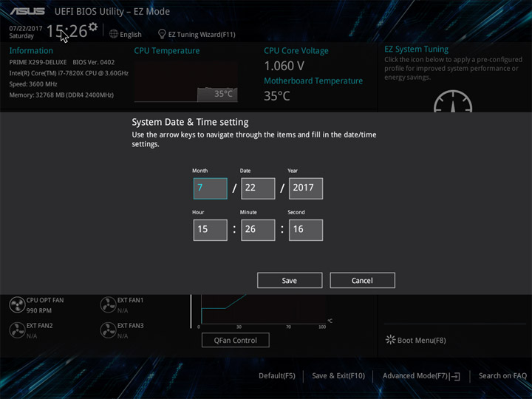Click the 15:26 clock display
Screen dimensions: 532x399
pyautogui.click(x=66, y=31)
